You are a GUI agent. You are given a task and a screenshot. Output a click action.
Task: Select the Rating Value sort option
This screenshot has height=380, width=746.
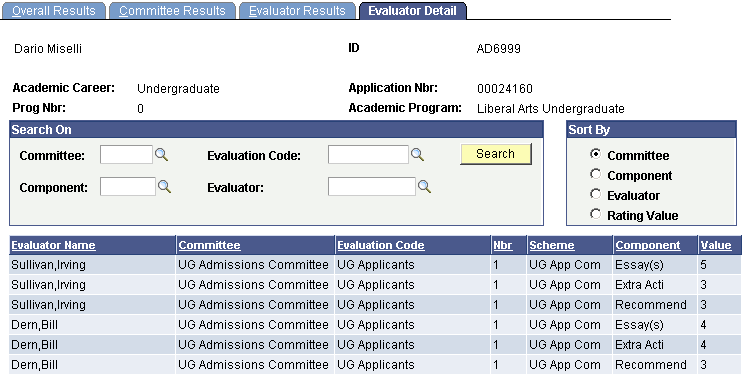pos(595,214)
